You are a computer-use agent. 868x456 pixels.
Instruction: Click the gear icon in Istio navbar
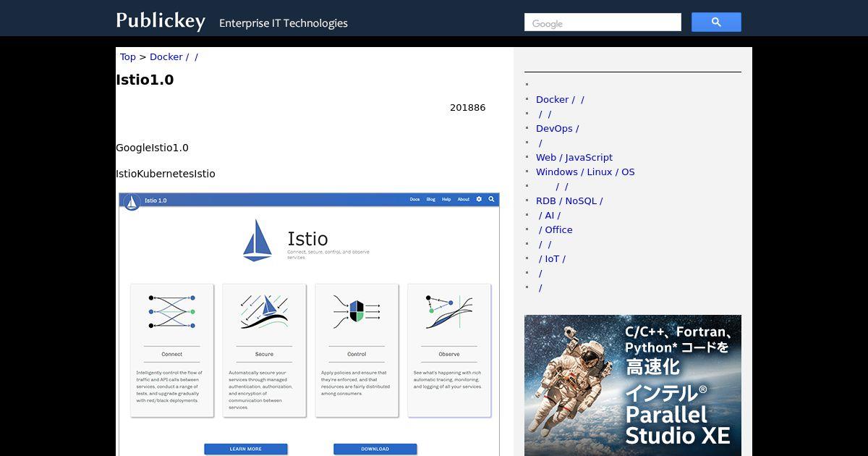tap(479, 199)
